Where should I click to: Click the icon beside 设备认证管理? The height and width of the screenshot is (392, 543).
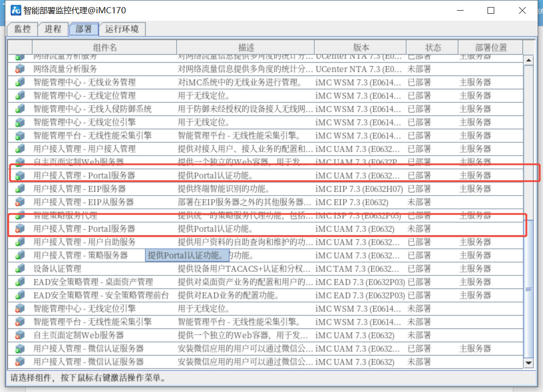[20, 269]
